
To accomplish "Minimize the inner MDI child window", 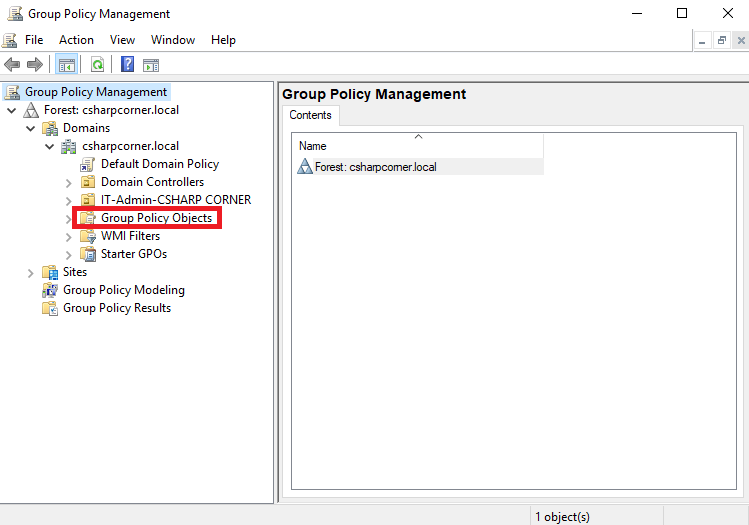I will tap(702, 41).
